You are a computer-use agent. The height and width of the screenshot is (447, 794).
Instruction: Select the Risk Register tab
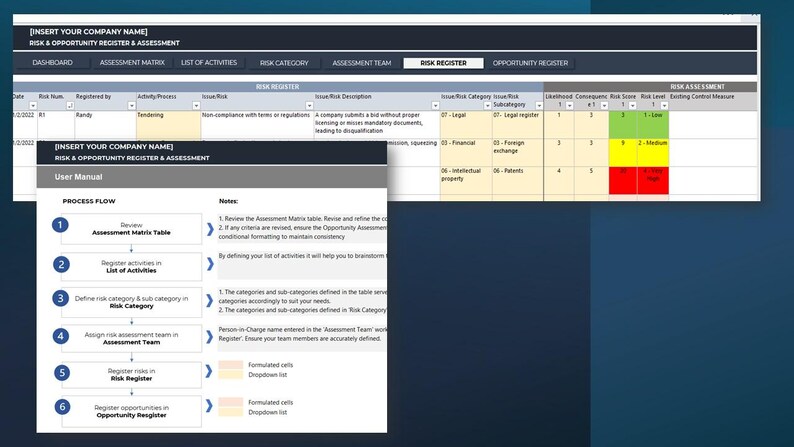pos(444,63)
